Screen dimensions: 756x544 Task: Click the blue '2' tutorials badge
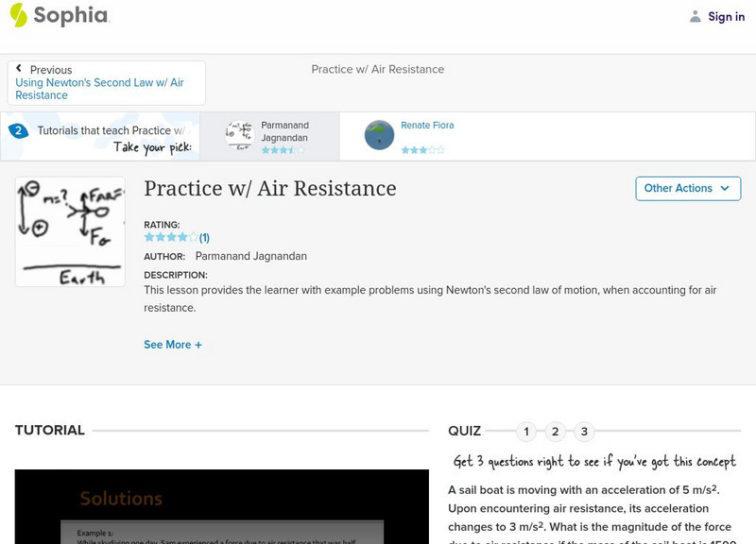pos(17,129)
